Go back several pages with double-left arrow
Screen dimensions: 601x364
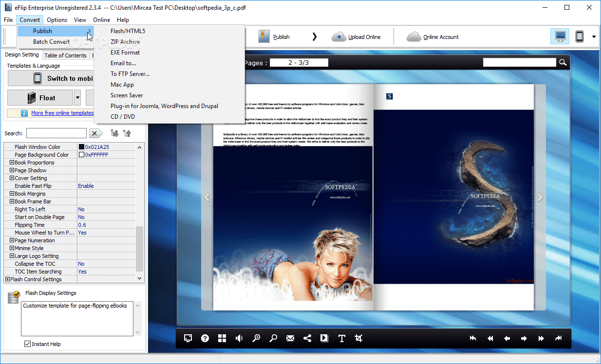click(x=490, y=338)
